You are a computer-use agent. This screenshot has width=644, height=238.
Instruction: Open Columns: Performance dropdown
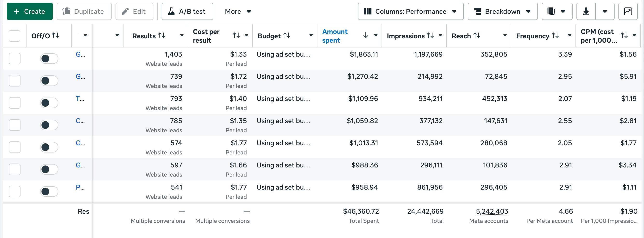(411, 12)
